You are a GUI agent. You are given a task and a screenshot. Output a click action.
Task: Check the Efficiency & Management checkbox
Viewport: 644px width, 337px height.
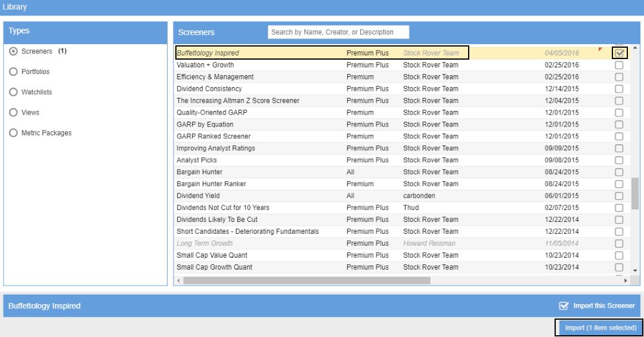tap(619, 77)
